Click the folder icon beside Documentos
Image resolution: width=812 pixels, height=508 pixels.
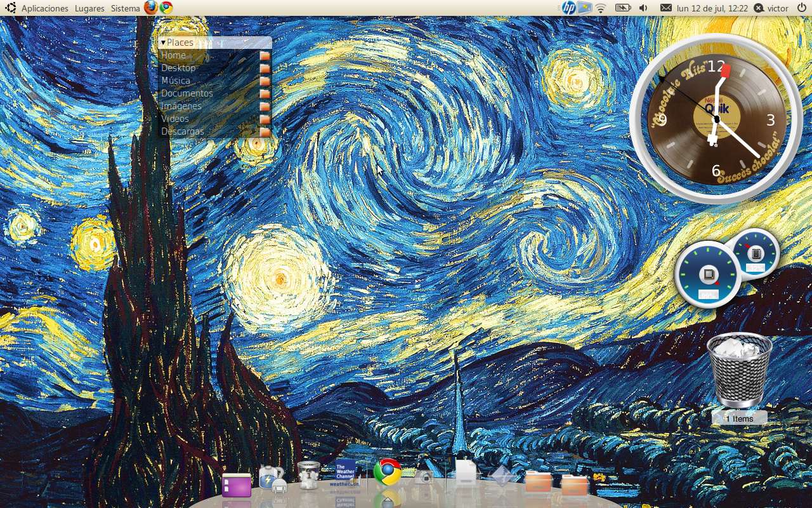(x=265, y=93)
